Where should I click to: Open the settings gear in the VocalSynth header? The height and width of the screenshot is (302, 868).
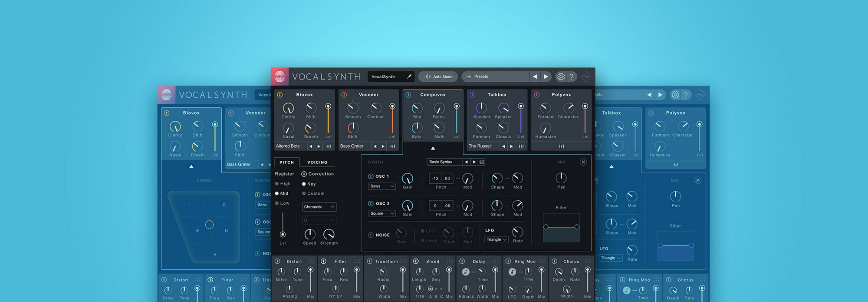tap(561, 76)
